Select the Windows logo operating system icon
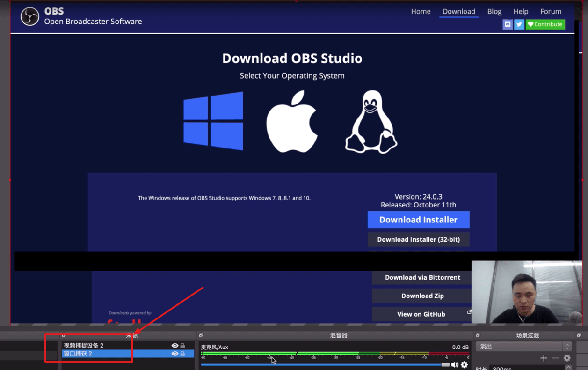The image size is (588, 370). [213, 121]
